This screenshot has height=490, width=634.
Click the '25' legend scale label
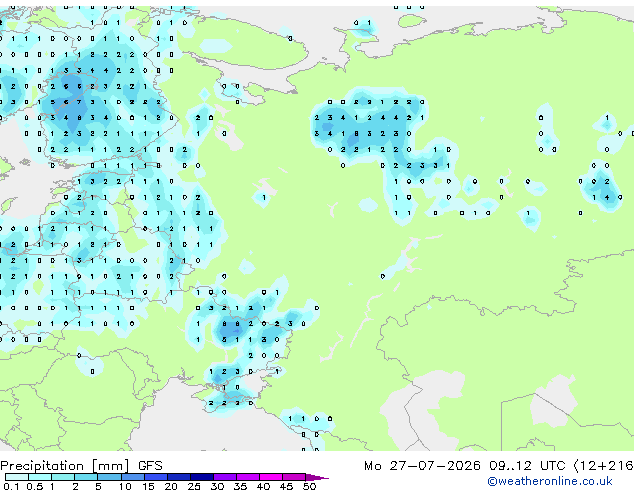pos(194,486)
